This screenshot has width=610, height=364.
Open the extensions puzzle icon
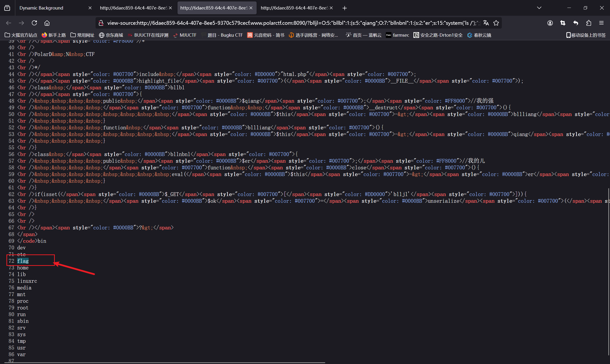pyautogui.click(x=588, y=23)
